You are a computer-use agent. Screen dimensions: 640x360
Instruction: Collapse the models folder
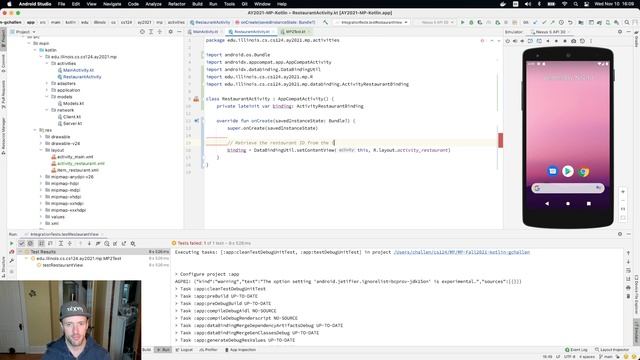[47, 97]
